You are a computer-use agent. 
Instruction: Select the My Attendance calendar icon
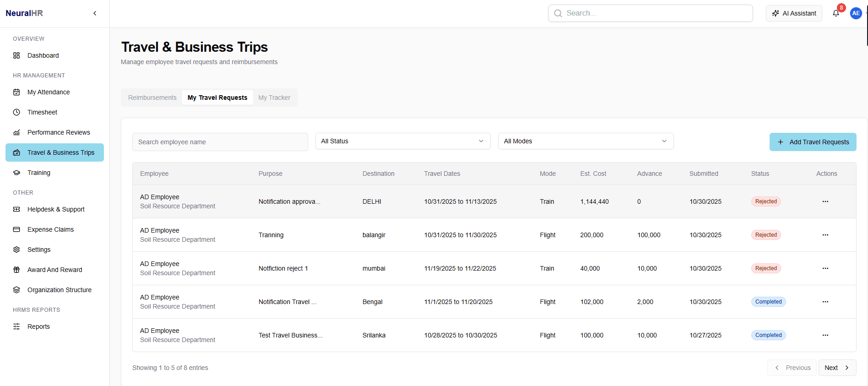16,92
